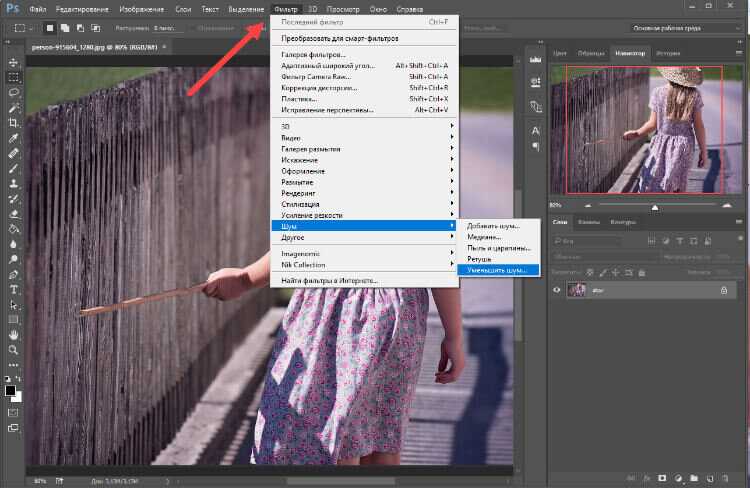Select the Healing Brush tool

[13, 153]
